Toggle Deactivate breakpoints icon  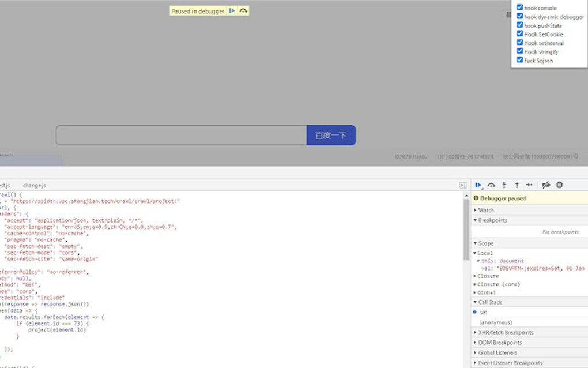point(545,185)
